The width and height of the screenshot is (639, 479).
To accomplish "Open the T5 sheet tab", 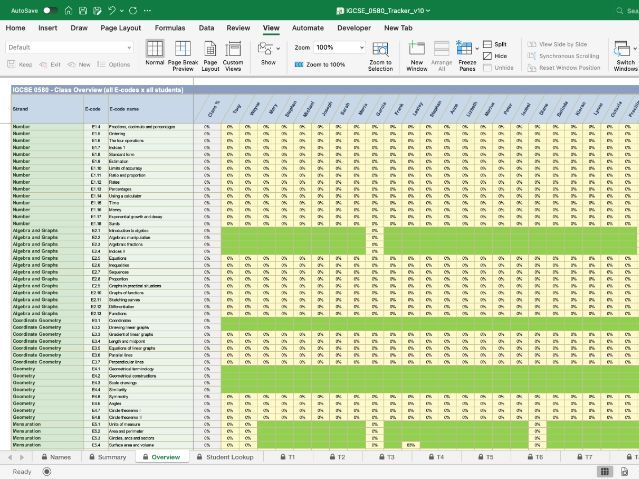I will coord(485,457).
